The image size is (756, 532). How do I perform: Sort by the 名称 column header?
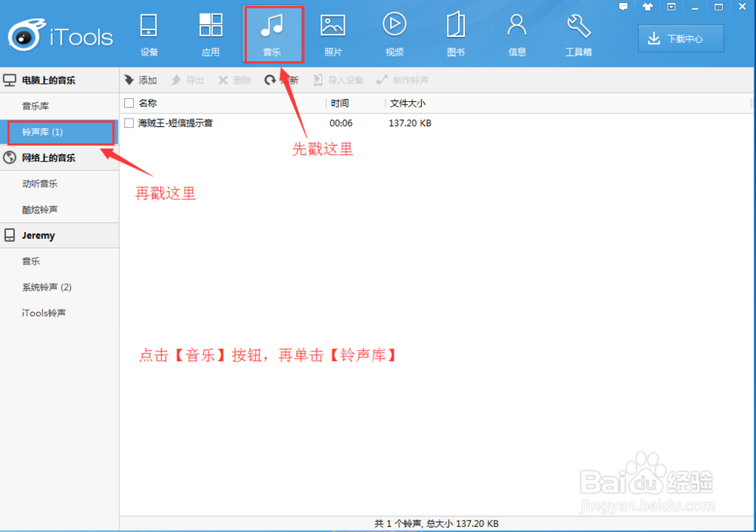[149, 103]
